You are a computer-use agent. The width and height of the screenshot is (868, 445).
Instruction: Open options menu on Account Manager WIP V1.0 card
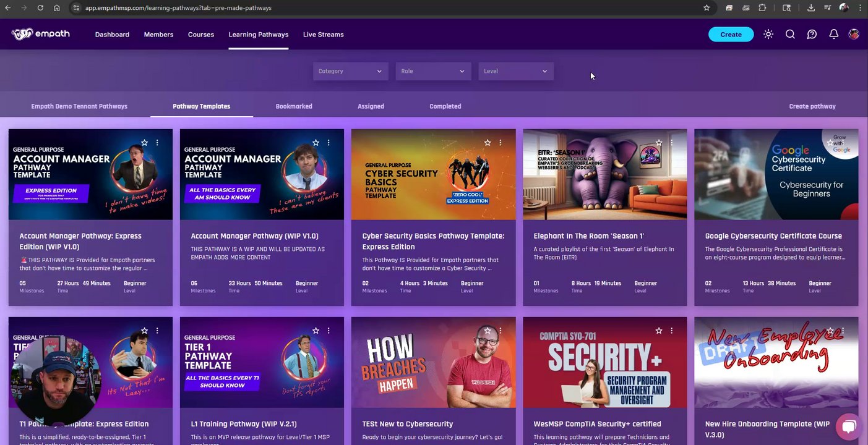click(x=329, y=143)
